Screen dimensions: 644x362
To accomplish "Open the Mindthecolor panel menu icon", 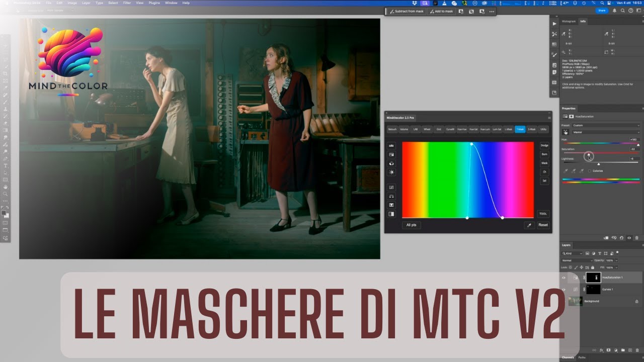I will [549, 118].
